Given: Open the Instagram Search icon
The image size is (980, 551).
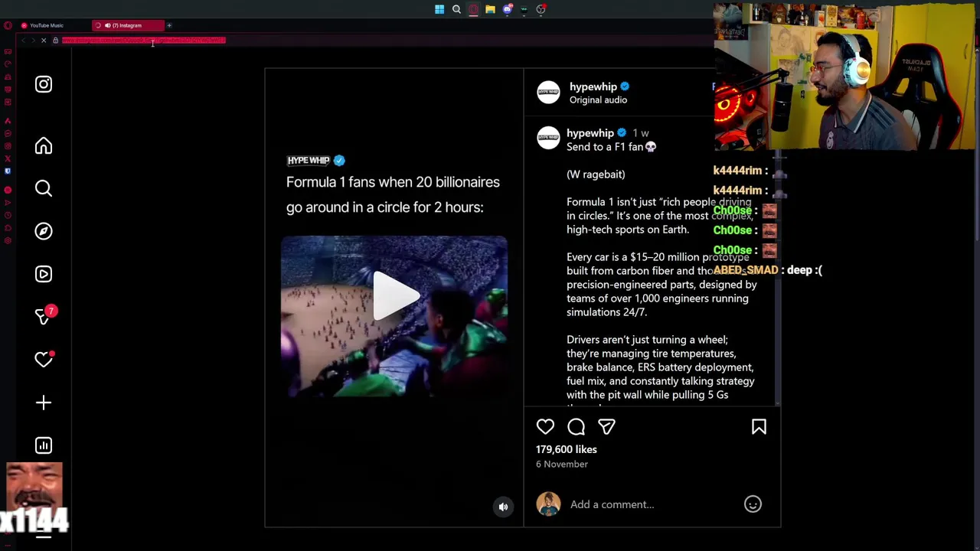Looking at the screenshot, I should 44,188.
